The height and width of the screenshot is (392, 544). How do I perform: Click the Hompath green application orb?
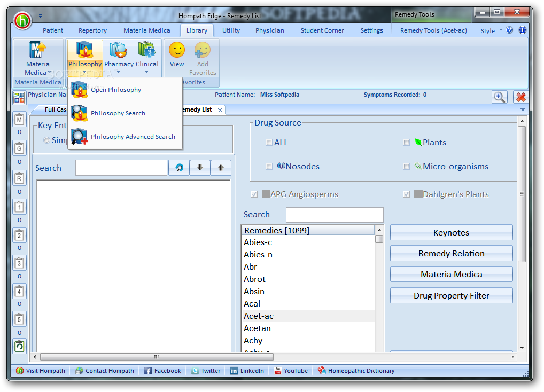22,20
